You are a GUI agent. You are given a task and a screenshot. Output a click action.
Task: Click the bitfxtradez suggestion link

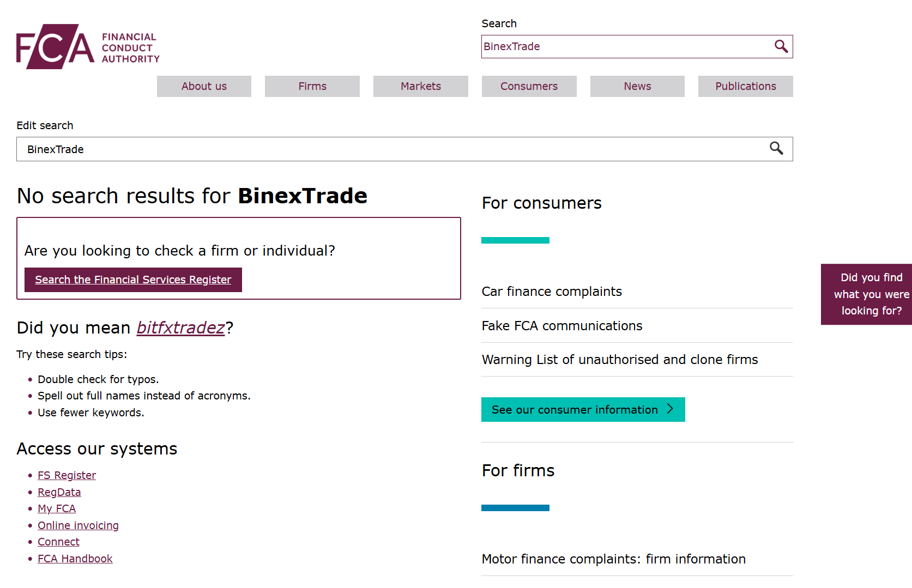coord(180,328)
